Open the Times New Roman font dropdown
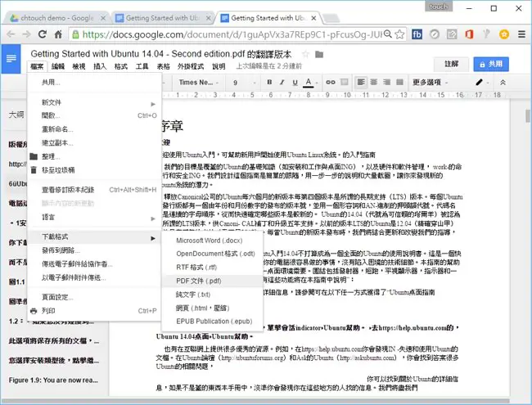This screenshot has width=532, height=405. [x=199, y=83]
